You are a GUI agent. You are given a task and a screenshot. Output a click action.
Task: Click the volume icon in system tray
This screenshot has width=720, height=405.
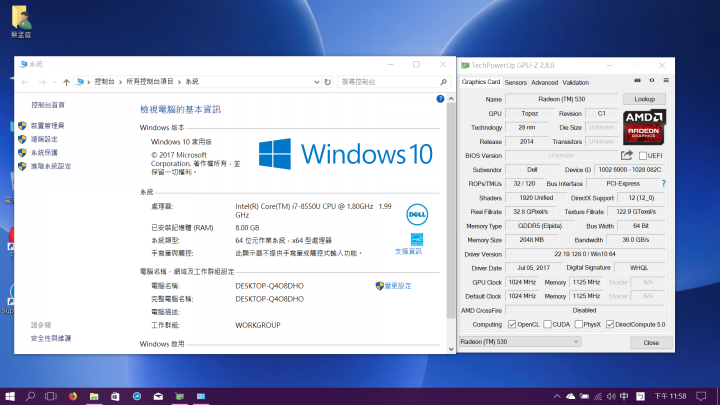(611, 396)
